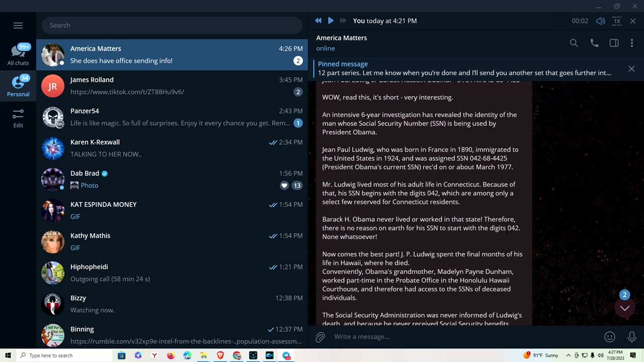Open the Yandex browser taskbar icon
644x362 pixels.
[x=154, y=355]
